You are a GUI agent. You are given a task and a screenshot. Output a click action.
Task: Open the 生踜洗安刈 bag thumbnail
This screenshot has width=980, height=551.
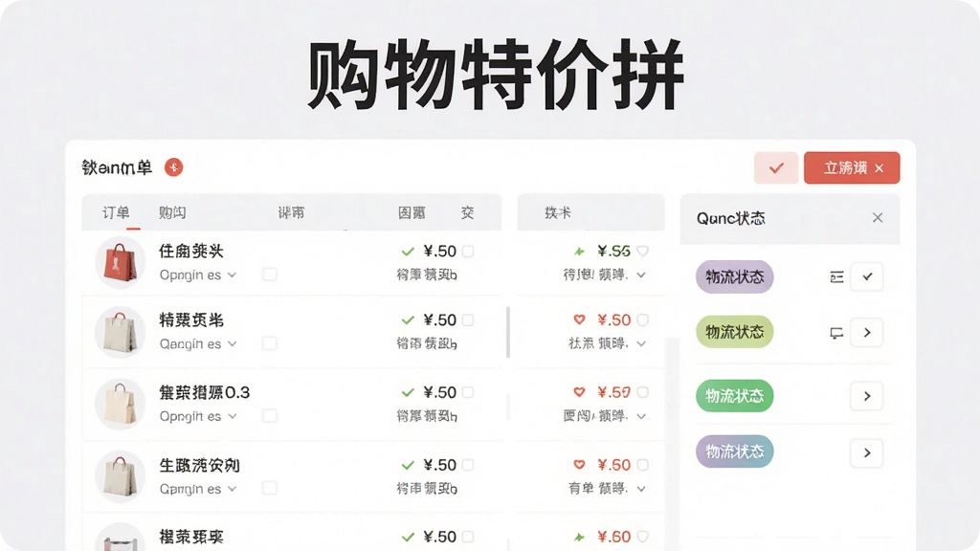120,476
